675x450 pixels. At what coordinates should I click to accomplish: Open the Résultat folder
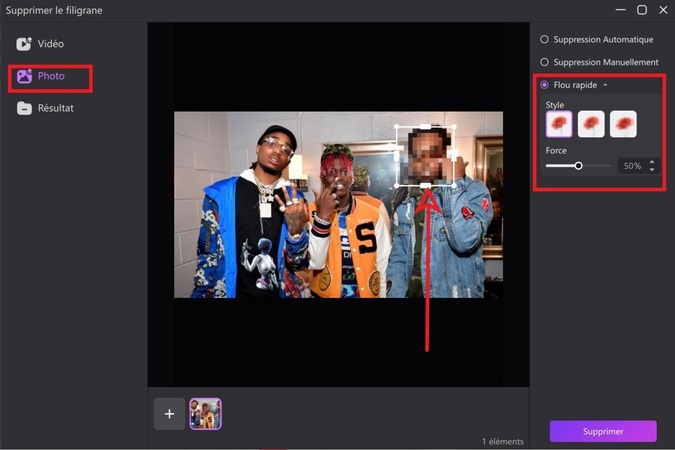point(45,108)
